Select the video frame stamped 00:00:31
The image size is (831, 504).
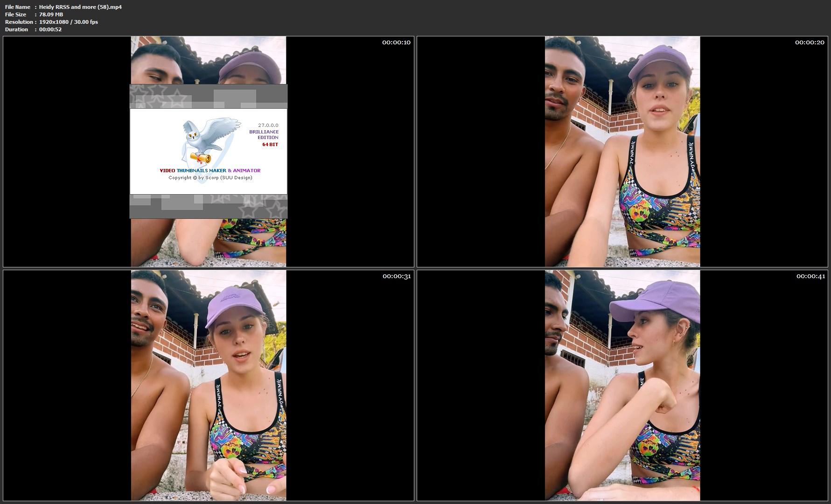209,385
